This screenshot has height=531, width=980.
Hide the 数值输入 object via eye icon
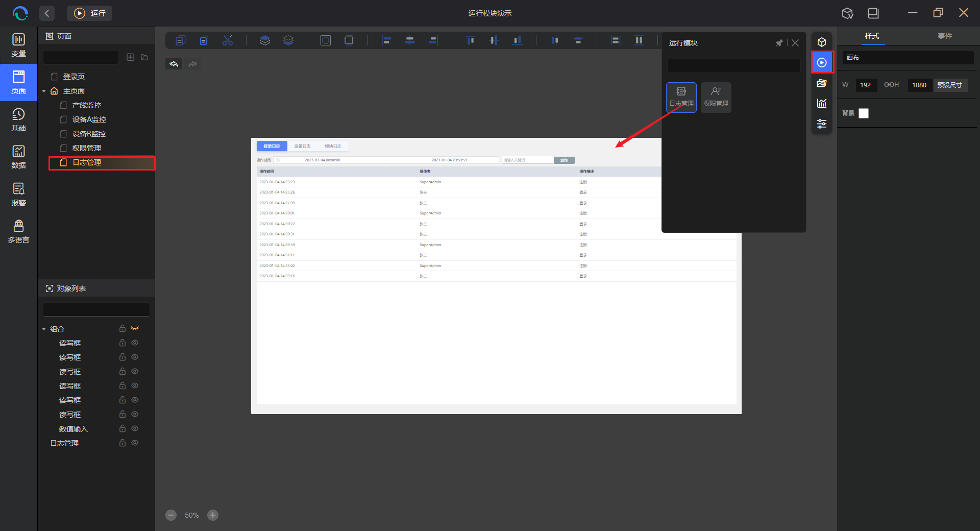click(x=135, y=428)
